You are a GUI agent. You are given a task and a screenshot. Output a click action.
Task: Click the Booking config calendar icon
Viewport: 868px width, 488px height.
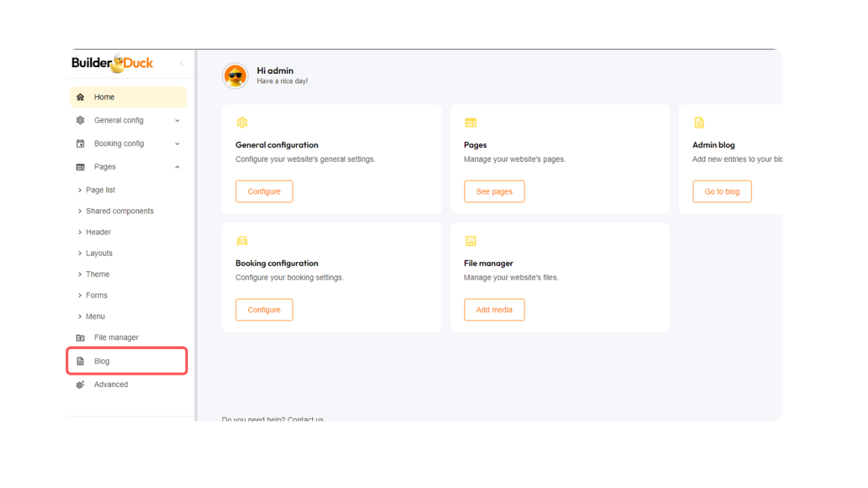(x=81, y=144)
